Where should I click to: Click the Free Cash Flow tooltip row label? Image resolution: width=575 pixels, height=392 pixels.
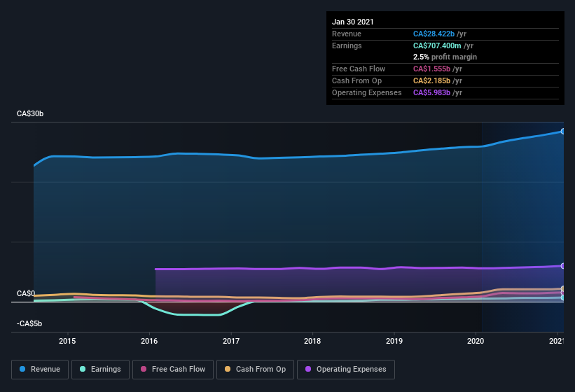(x=359, y=69)
